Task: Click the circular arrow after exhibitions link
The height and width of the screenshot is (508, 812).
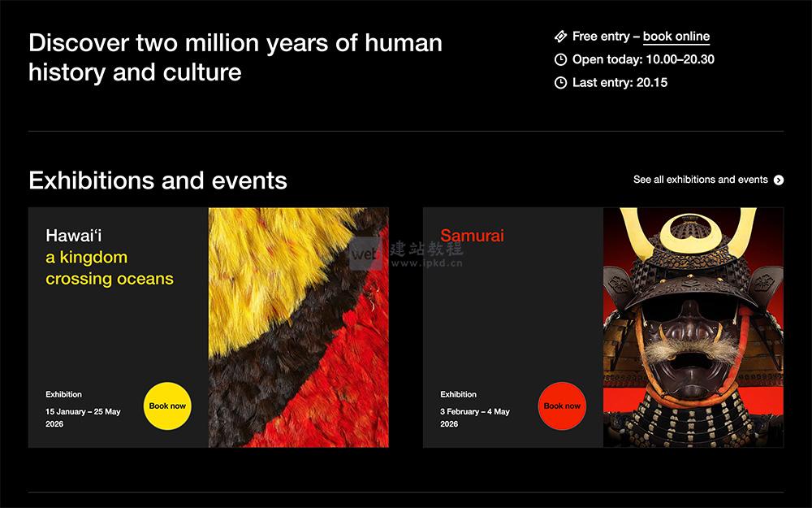Action: 780,180
